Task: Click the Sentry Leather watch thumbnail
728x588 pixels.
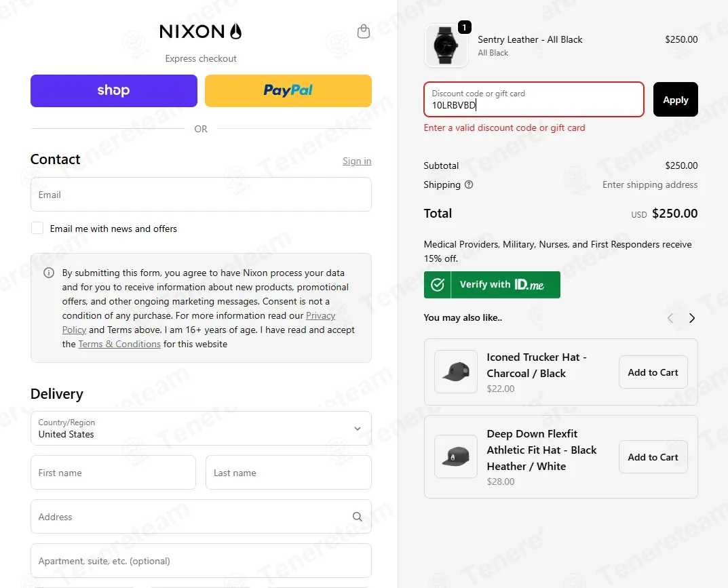Action: tap(446, 45)
